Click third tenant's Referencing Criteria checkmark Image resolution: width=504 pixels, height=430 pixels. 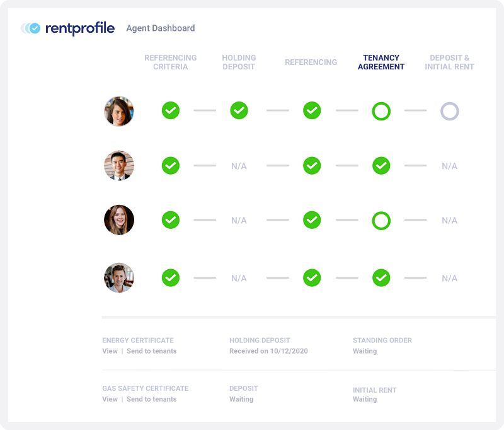[170, 221]
